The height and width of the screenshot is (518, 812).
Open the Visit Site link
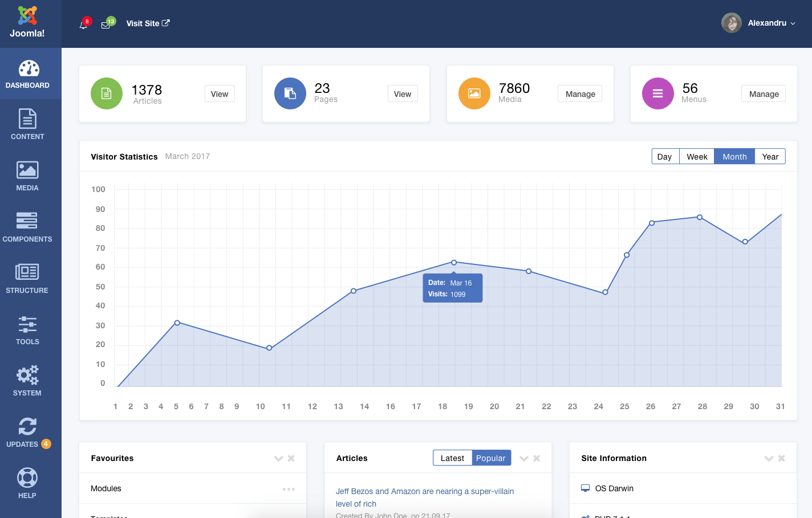click(x=148, y=23)
